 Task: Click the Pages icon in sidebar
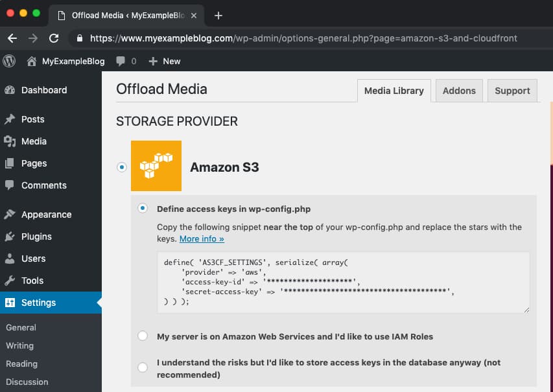pyautogui.click(x=10, y=163)
